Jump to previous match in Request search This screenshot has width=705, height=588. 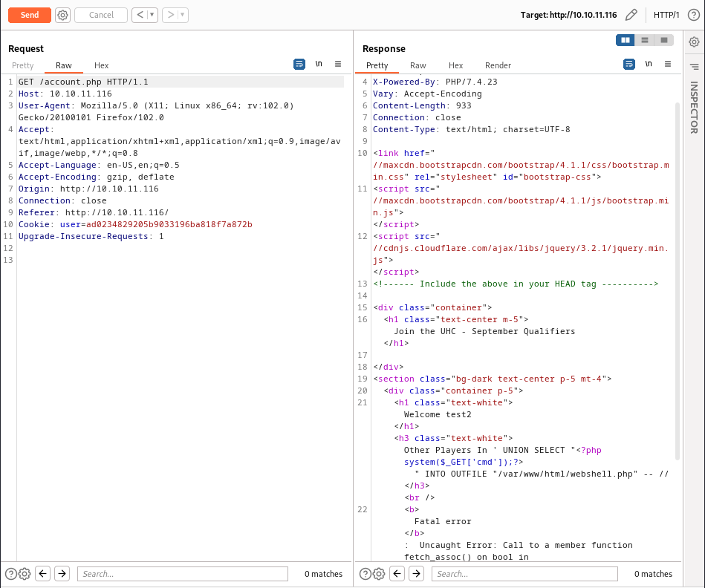coord(42,574)
